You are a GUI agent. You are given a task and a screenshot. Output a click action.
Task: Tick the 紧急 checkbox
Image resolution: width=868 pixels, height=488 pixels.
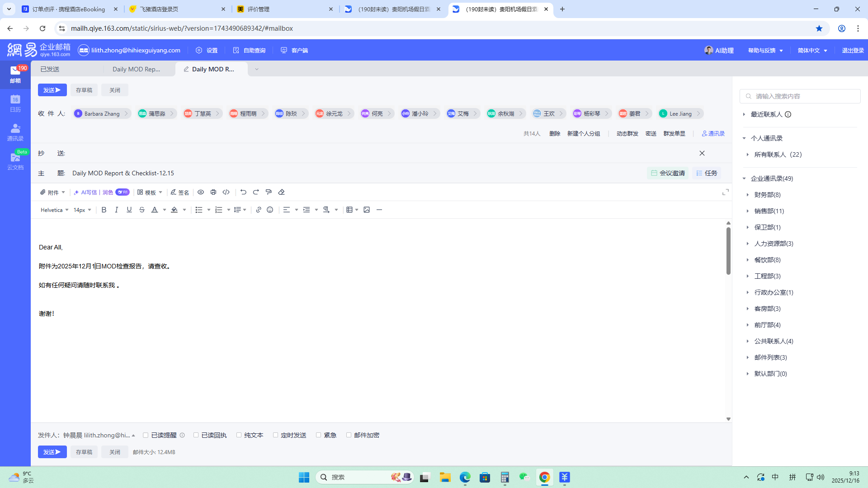point(319,435)
